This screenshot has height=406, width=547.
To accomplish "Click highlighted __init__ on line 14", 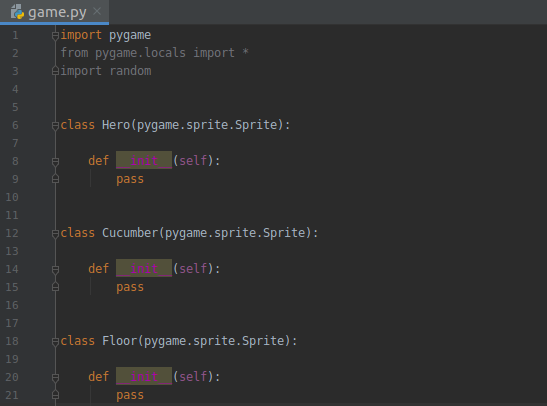I will click(144, 268).
